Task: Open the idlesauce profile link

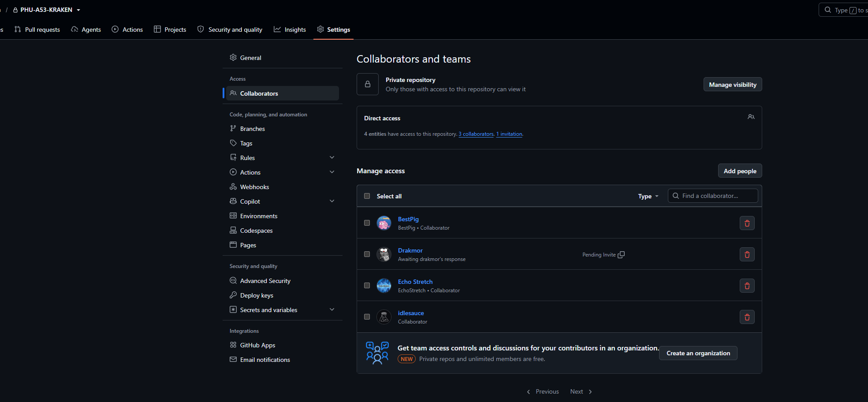Action: coord(411,313)
